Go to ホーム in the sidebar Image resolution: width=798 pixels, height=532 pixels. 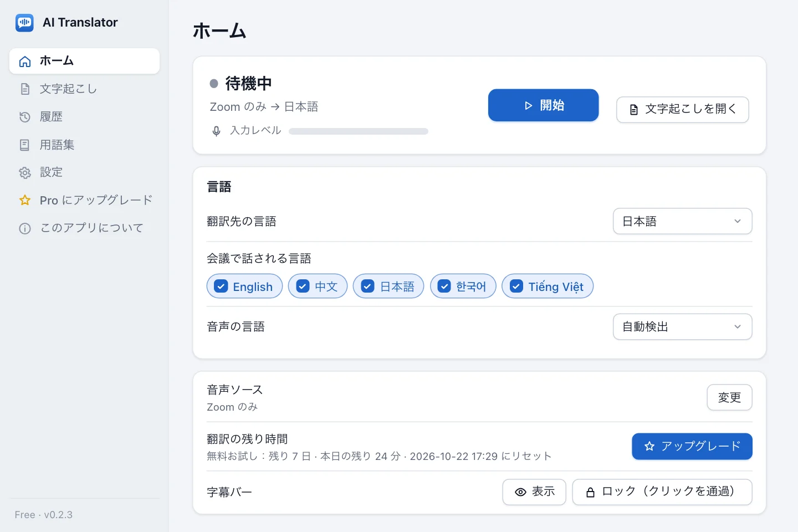click(84, 61)
